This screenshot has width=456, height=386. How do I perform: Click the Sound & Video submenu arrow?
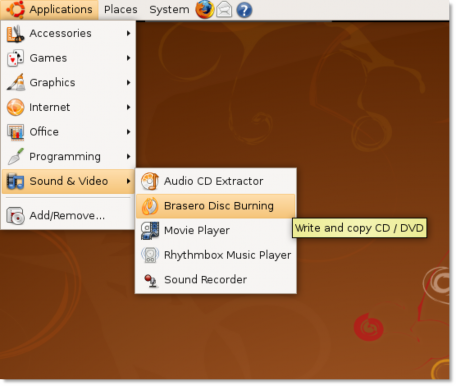[128, 181]
